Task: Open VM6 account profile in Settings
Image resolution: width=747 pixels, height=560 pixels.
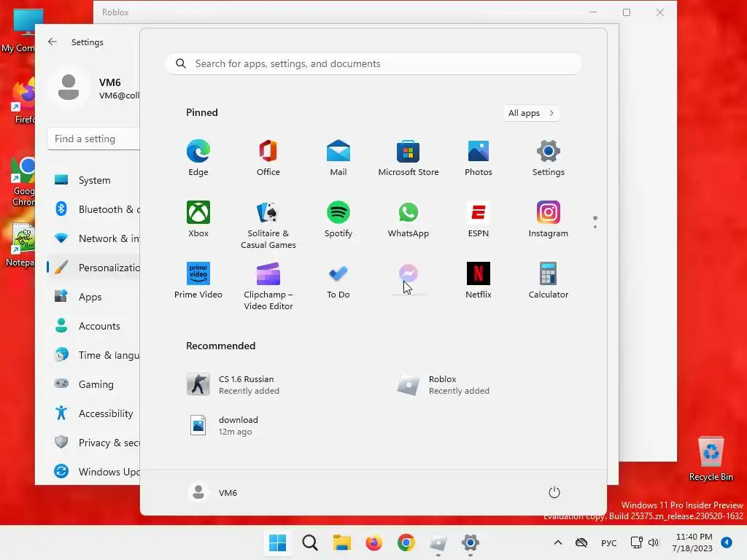Action: [93, 88]
